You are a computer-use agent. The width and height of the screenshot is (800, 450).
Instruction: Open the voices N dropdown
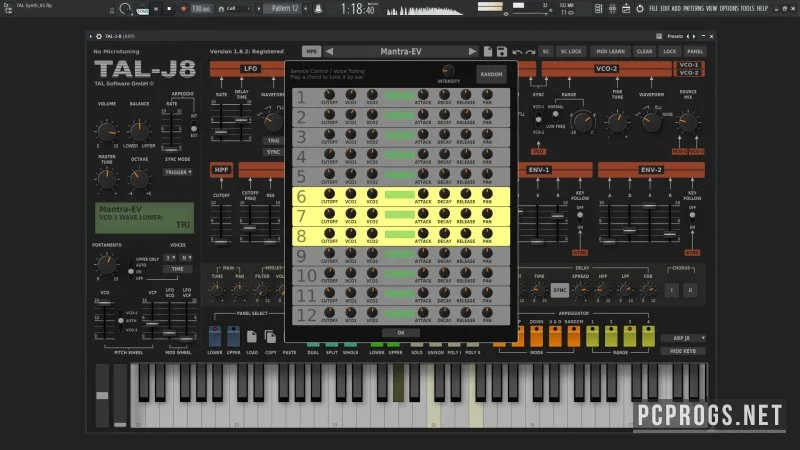point(186,258)
